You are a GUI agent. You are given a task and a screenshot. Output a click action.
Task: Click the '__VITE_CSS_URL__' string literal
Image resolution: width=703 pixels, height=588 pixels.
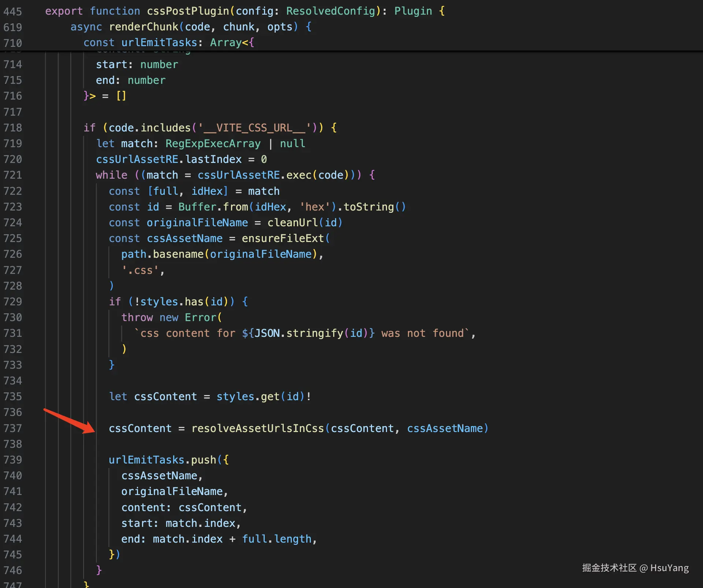tap(254, 128)
